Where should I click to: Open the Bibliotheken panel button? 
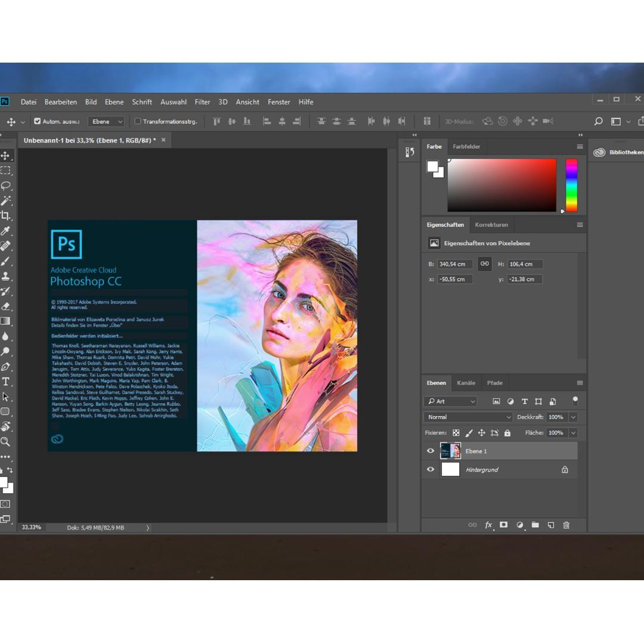coord(618,153)
